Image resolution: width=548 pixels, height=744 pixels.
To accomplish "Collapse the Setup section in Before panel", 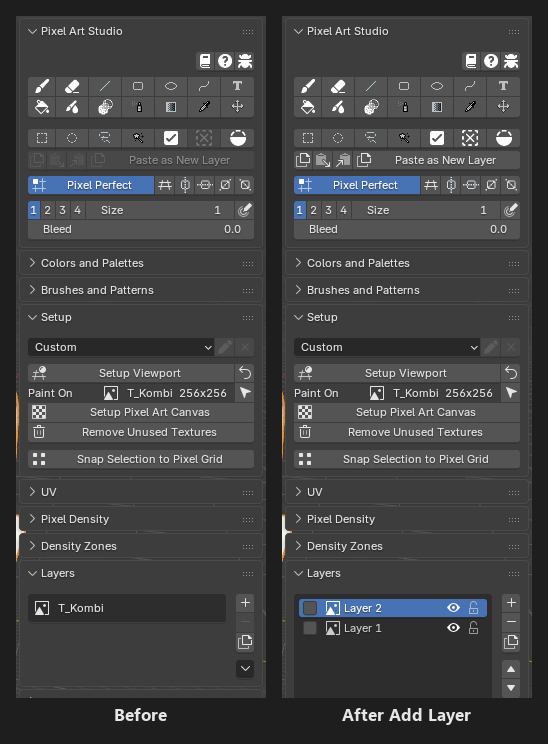I will pyautogui.click(x=32, y=317).
